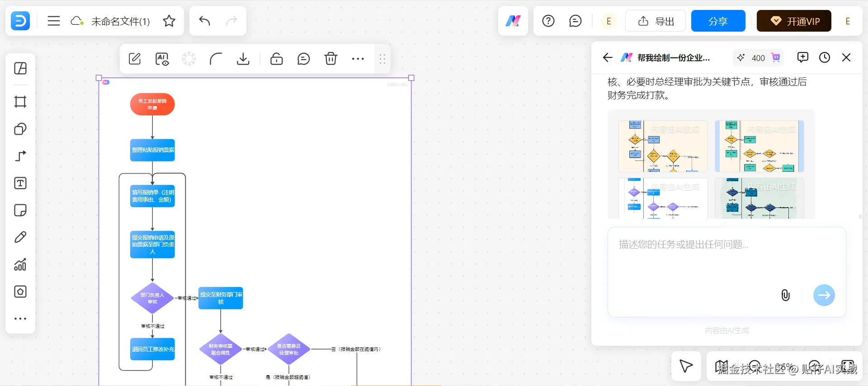This screenshot has width=868, height=386.
Task: Click the app logo home icon
Action: [20, 21]
